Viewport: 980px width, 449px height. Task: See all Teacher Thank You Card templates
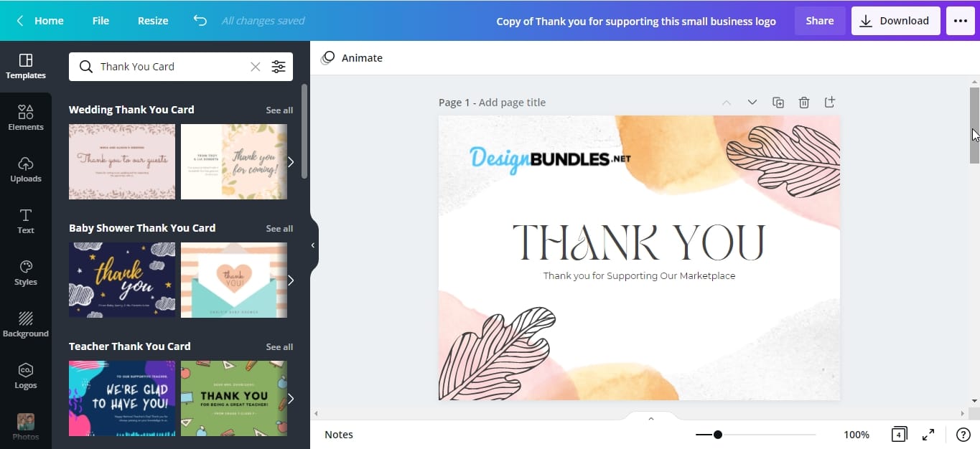(x=279, y=346)
